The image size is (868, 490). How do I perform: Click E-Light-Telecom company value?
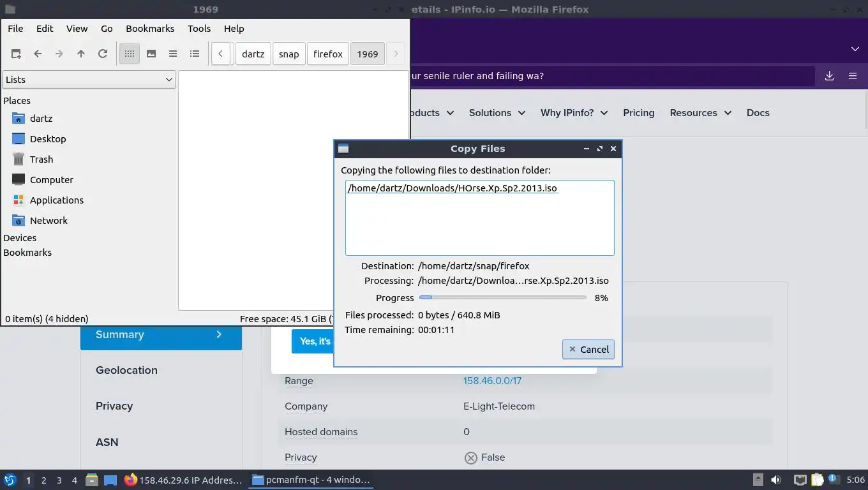coord(499,406)
